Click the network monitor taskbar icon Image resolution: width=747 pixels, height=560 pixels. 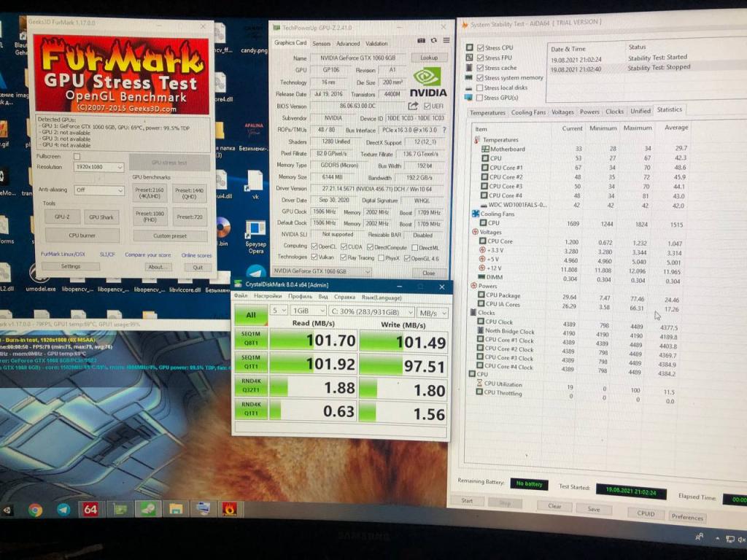click(x=204, y=509)
